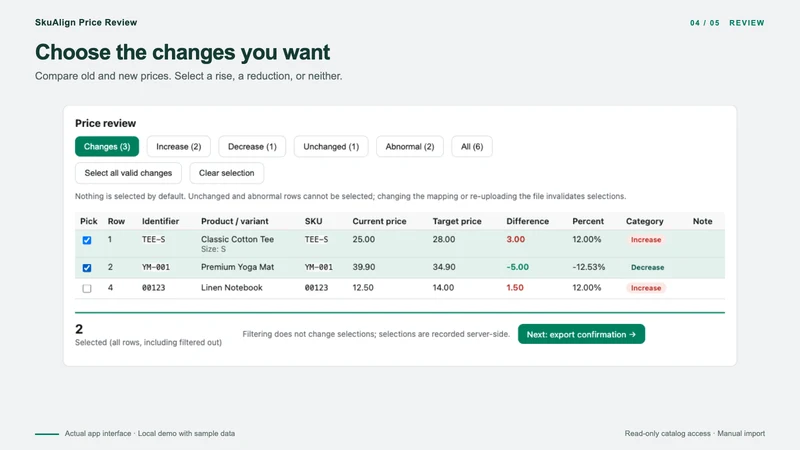
Task: Click the 34.90 target price
Action: 444,267
